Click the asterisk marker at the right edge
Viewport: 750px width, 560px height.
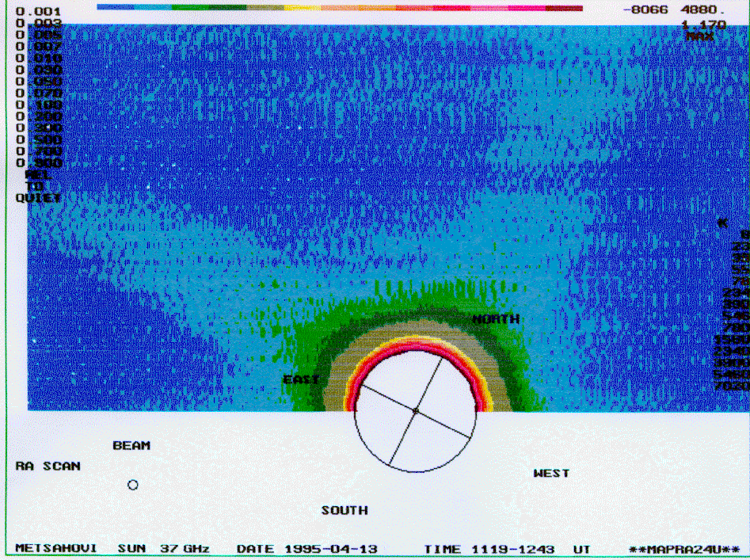coord(722,223)
